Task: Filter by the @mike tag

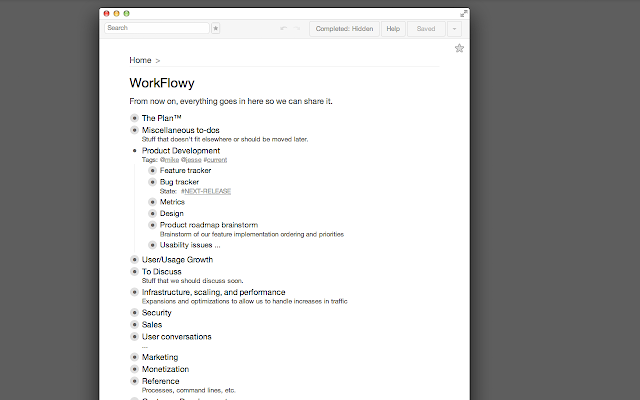Action: (169, 160)
